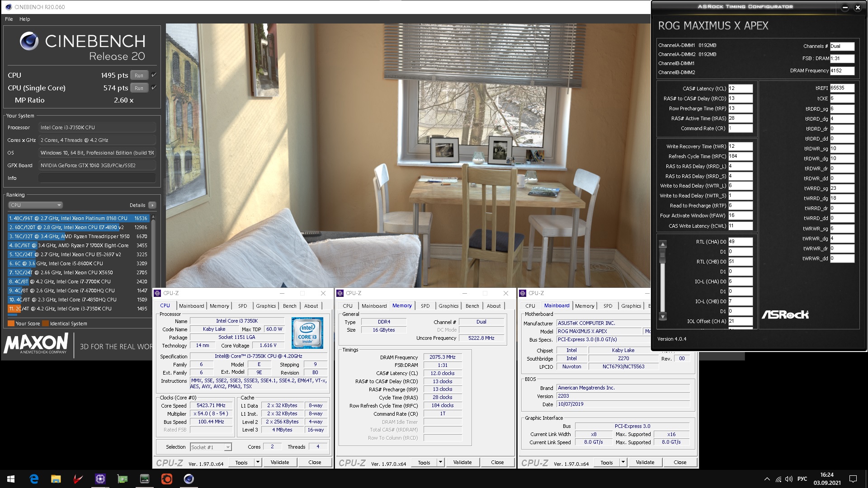Click Tools button in Memory CPU-Z window
Viewport: 868px width, 488px height.
(424, 462)
